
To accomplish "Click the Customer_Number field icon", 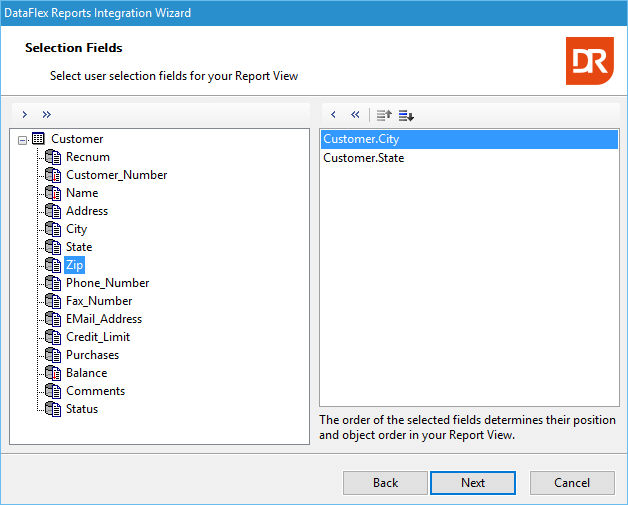I will point(53,175).
